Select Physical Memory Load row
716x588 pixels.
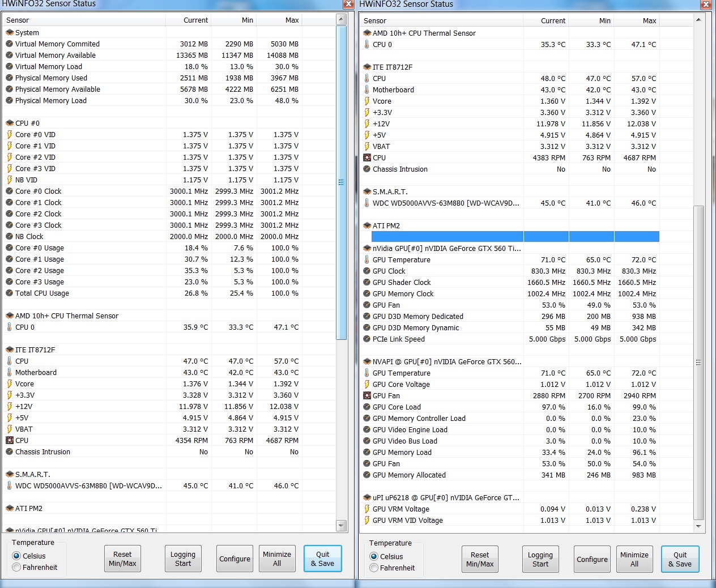coord(152,101)
